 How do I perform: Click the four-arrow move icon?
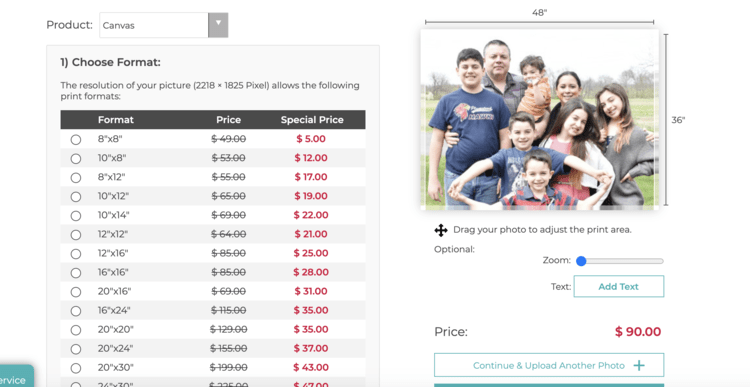pyautogui.click(x=441, y=231)
